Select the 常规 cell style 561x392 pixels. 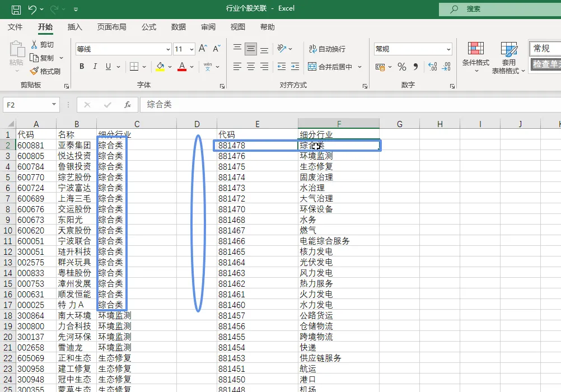click(x=545, y=48)
